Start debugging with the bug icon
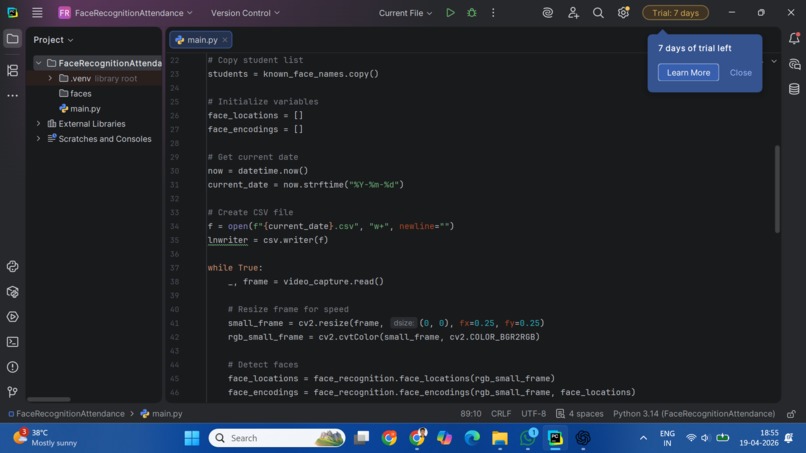Viewport: 806px width, 453px height. click(471, 13)
